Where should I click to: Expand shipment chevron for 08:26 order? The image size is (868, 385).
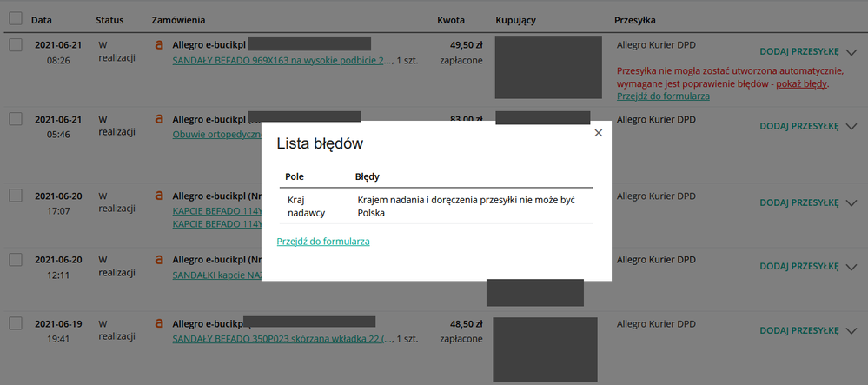pos(851,53)
